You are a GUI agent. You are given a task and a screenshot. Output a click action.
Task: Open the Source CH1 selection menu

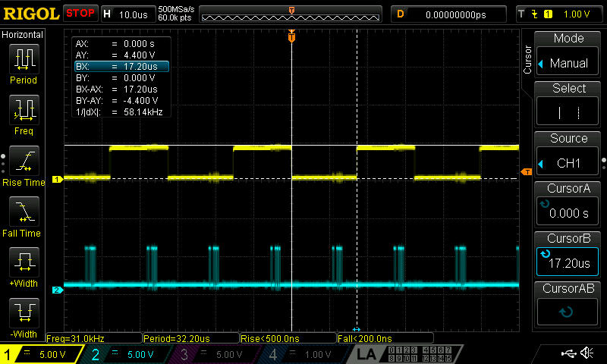(x=568, y=154)
